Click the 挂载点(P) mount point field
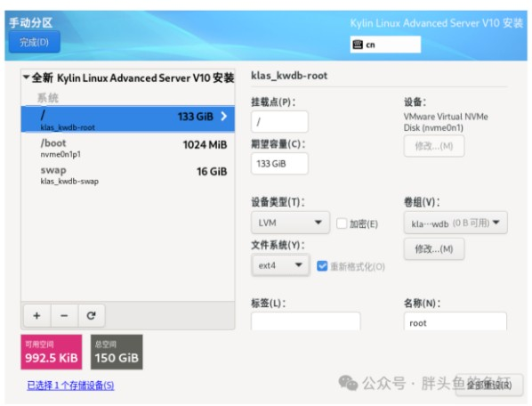 click(x=279, y=121)
